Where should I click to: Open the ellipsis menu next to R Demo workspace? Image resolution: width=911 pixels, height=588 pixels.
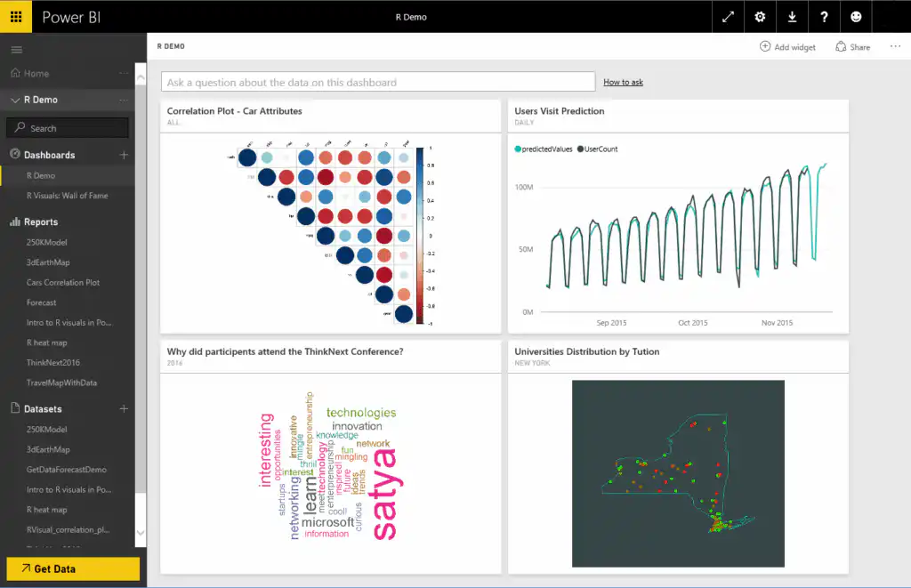[x=124, y=101]
